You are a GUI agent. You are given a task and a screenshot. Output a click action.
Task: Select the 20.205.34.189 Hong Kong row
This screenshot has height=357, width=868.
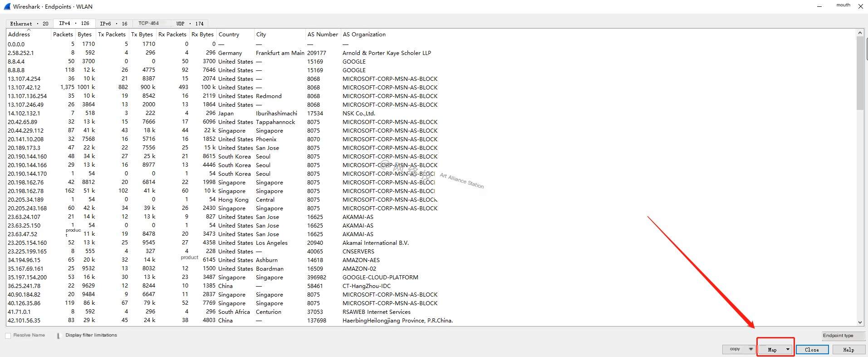[431, 200]
